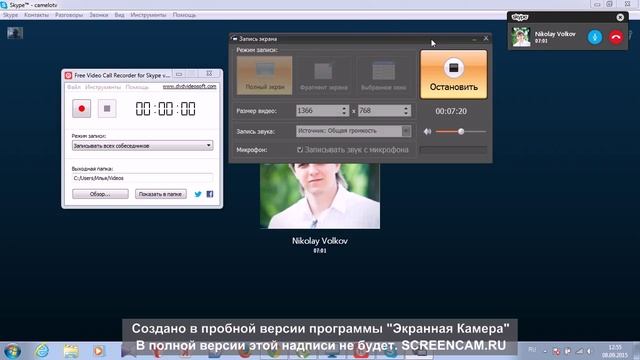Select Выбранное окно recording mode
The image size is (640, 360).
click(383, 76)
